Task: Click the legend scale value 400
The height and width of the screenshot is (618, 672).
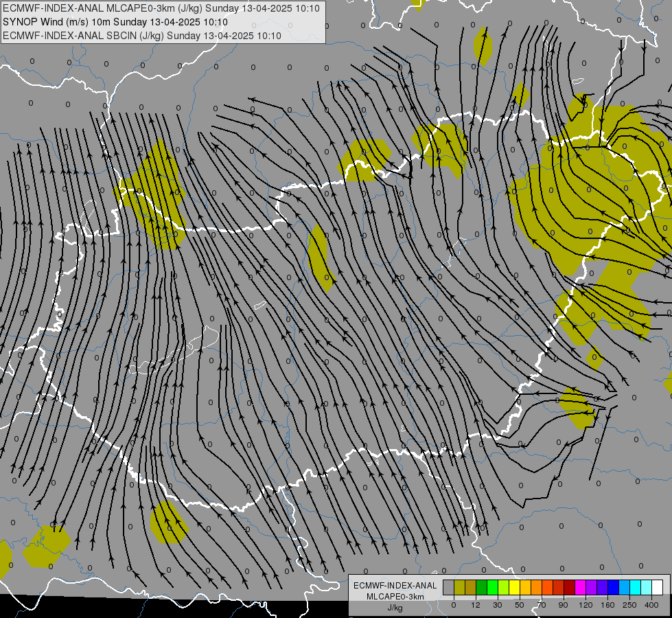Action: [651, 605]
